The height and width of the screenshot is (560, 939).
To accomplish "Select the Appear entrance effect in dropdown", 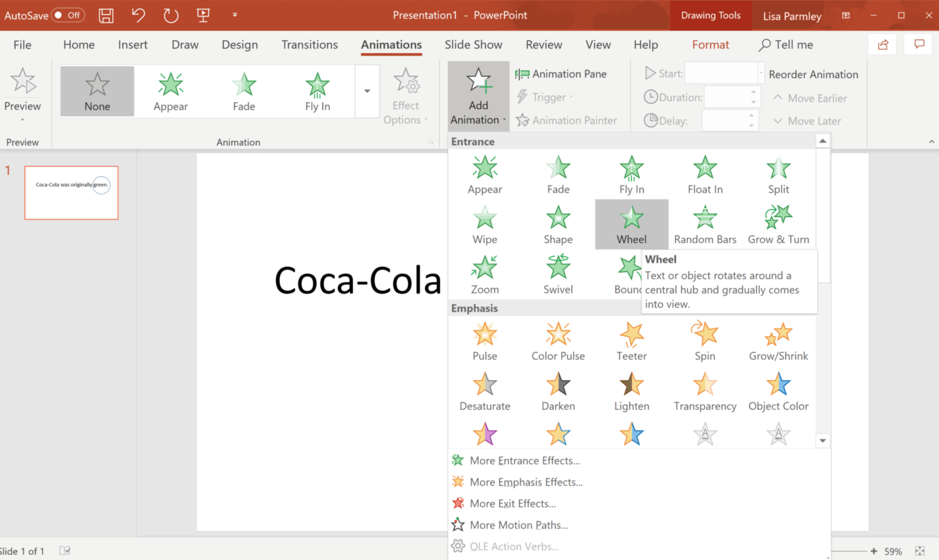I will (x=485, y=175).
